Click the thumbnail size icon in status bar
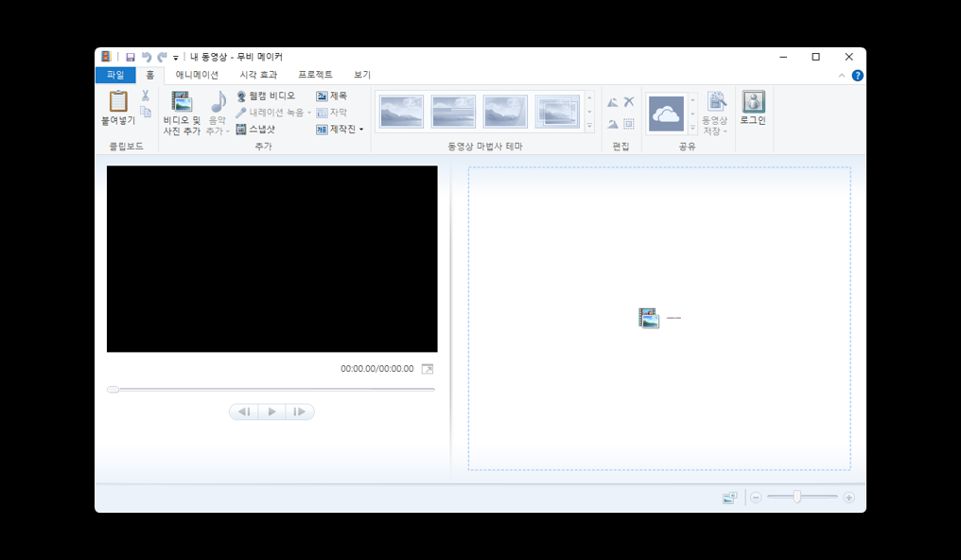This screenshot has height=560, width=961. [729, 498]
